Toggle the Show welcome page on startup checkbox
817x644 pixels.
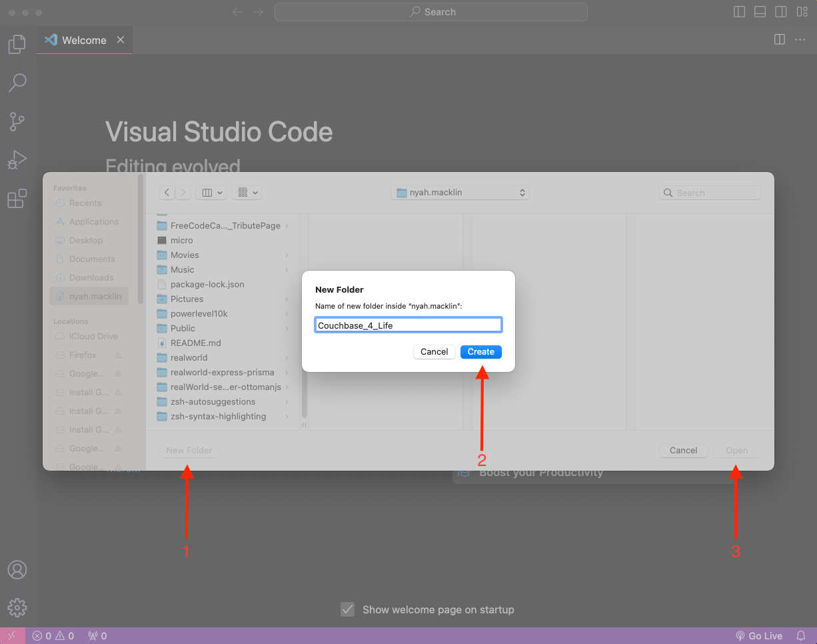tap(347, 609)
